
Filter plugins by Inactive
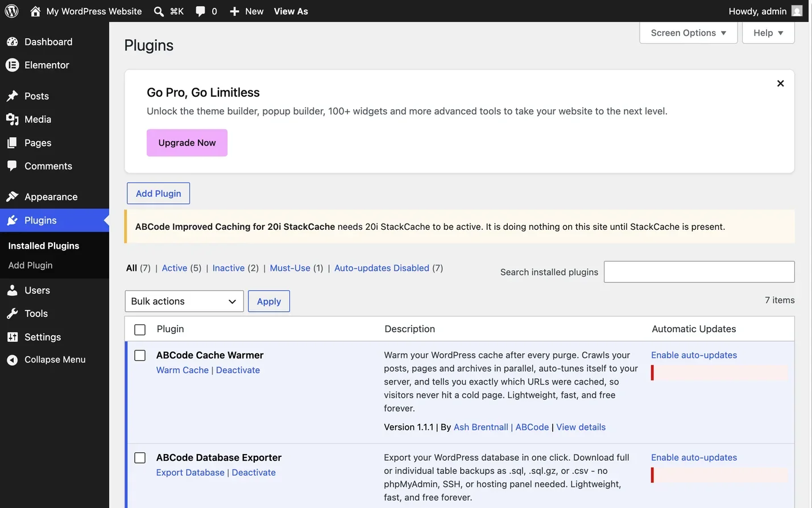229,268
